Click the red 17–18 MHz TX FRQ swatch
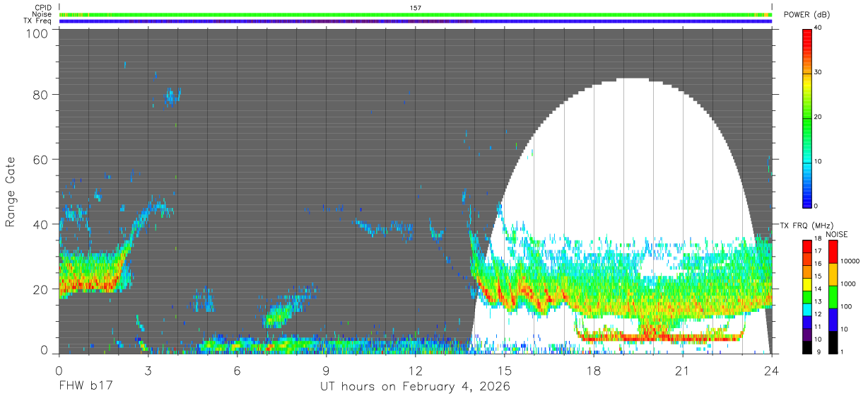Viewport: 868px width, 401px height. (x=807, y=246)
